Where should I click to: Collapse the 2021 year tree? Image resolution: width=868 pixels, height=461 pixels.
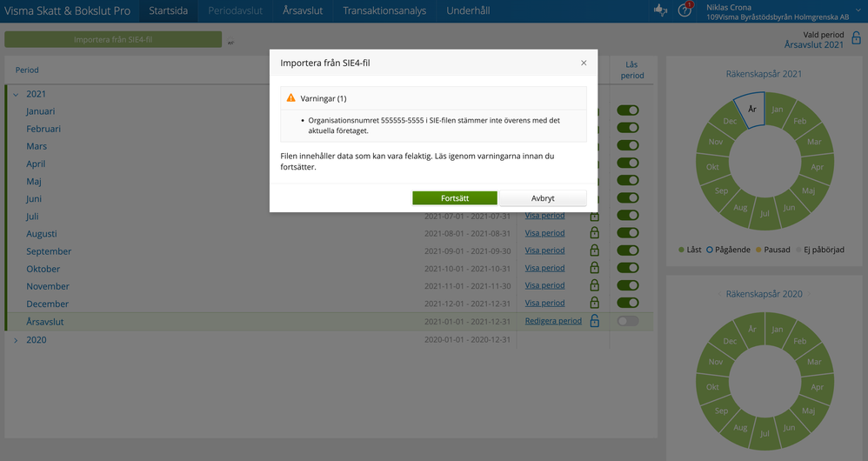tap(16, 94)
